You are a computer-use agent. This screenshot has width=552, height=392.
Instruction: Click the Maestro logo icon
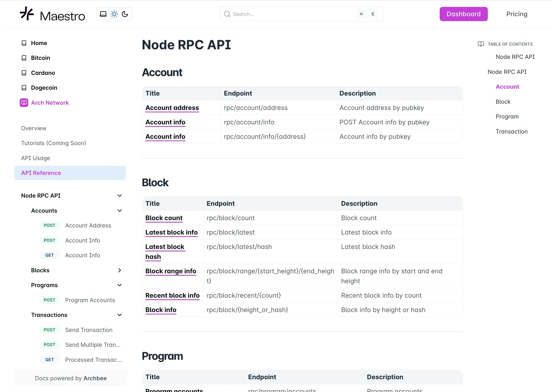click(27, 14)
